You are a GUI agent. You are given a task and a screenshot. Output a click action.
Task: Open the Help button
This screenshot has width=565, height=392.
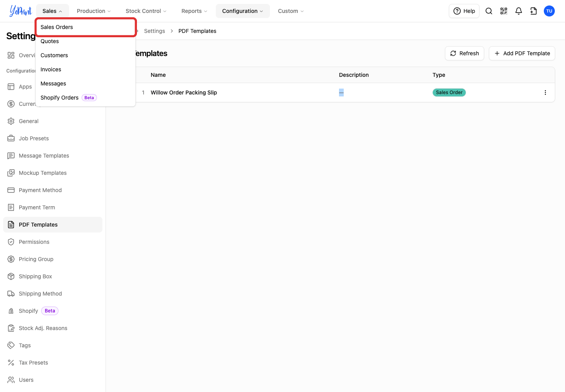point(464,11)
